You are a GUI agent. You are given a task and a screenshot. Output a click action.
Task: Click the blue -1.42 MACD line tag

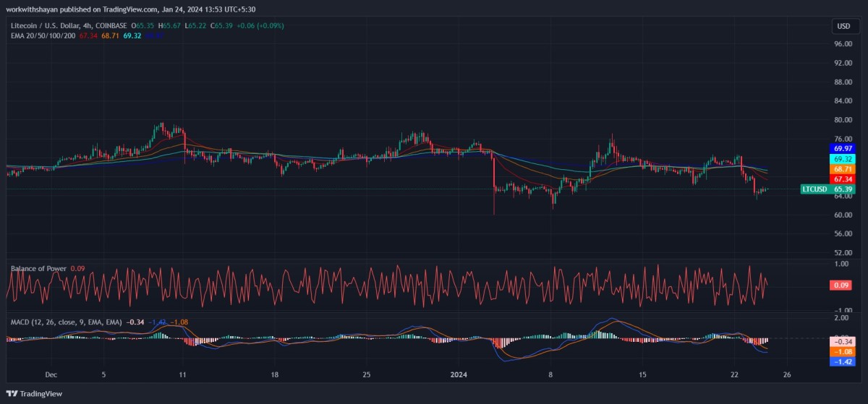[843, 361]
